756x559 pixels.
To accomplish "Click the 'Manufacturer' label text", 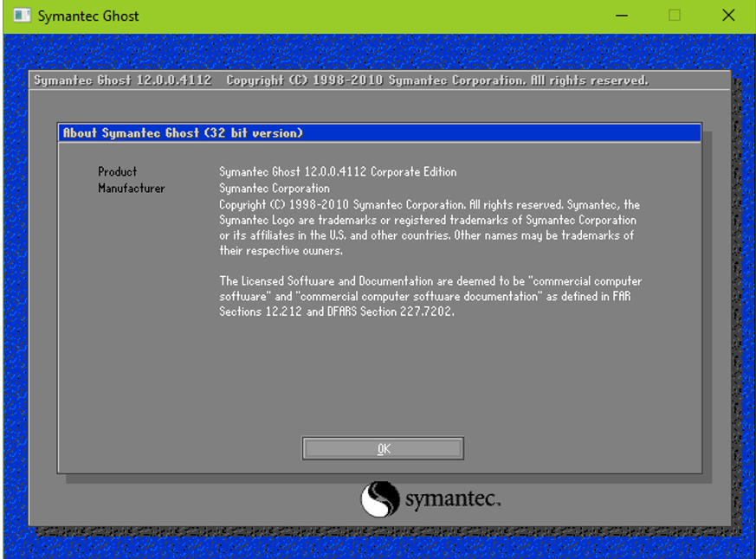I will click(x=131, y=189).
